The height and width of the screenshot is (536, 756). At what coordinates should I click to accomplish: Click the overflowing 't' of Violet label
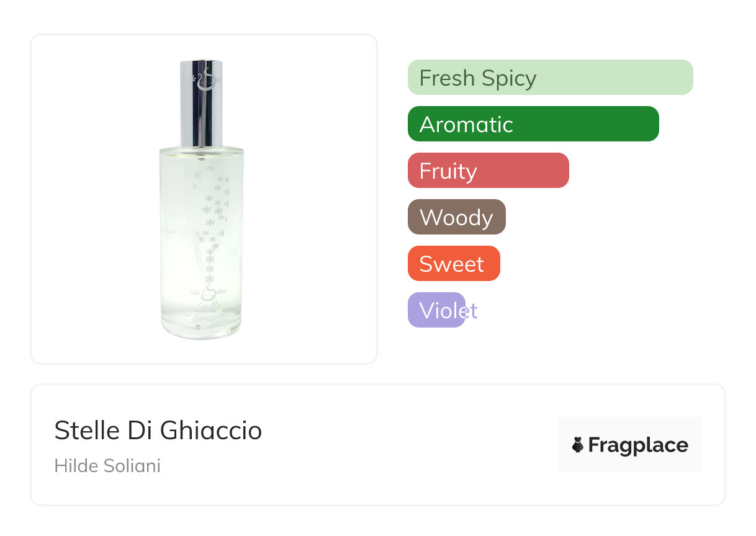click(474, 310)
